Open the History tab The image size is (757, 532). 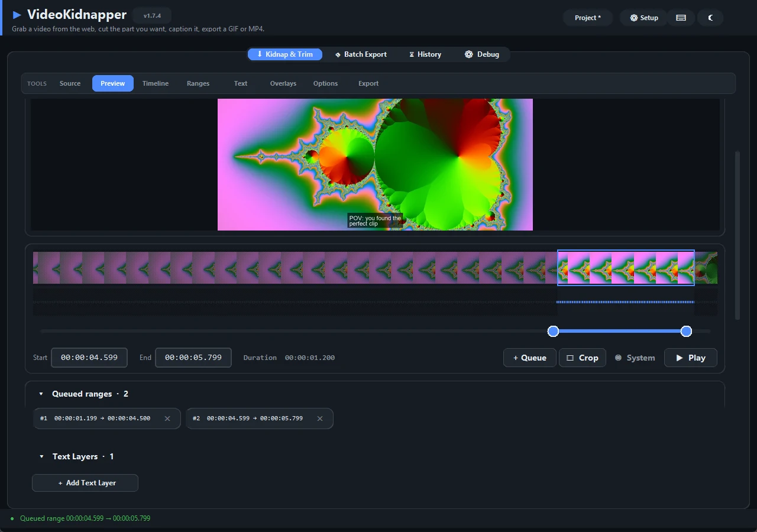425,54
